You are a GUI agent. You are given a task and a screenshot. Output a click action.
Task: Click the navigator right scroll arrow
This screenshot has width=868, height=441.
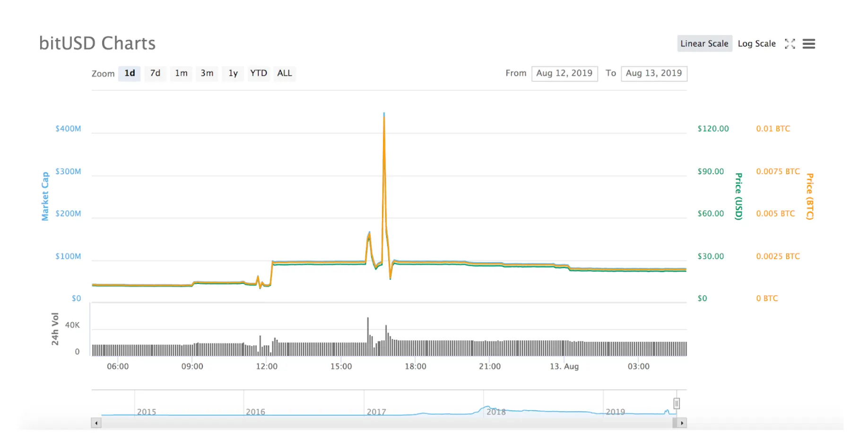682,423
